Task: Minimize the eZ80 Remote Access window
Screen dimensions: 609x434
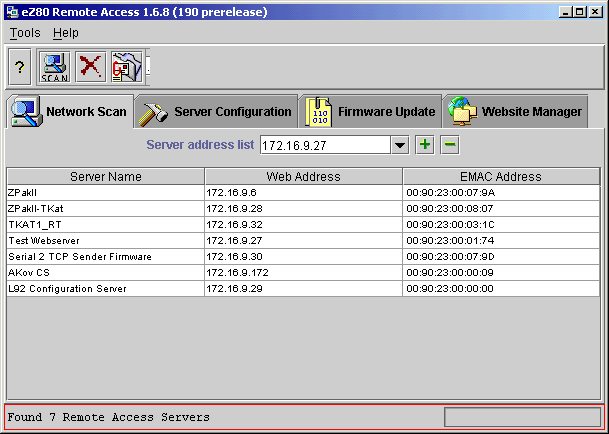Action: coord(566,12)
